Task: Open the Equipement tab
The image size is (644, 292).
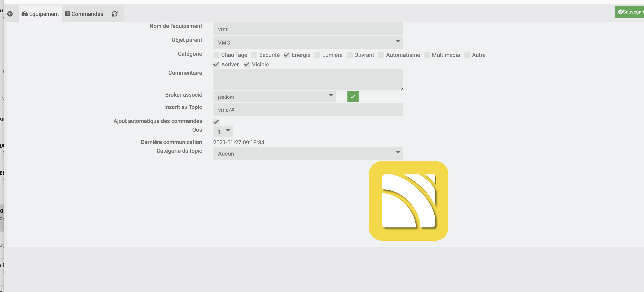Action: [x=40, y=14]
